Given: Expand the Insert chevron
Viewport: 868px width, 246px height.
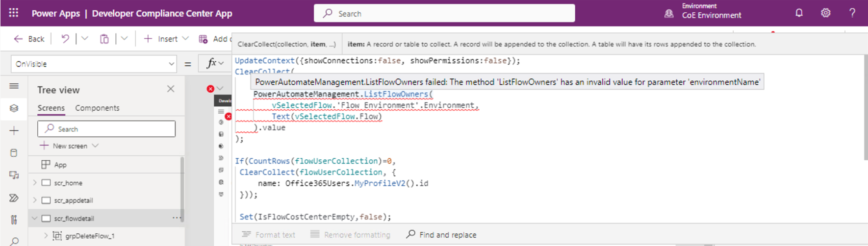Looking at the screenshot, I should point(185,39).
